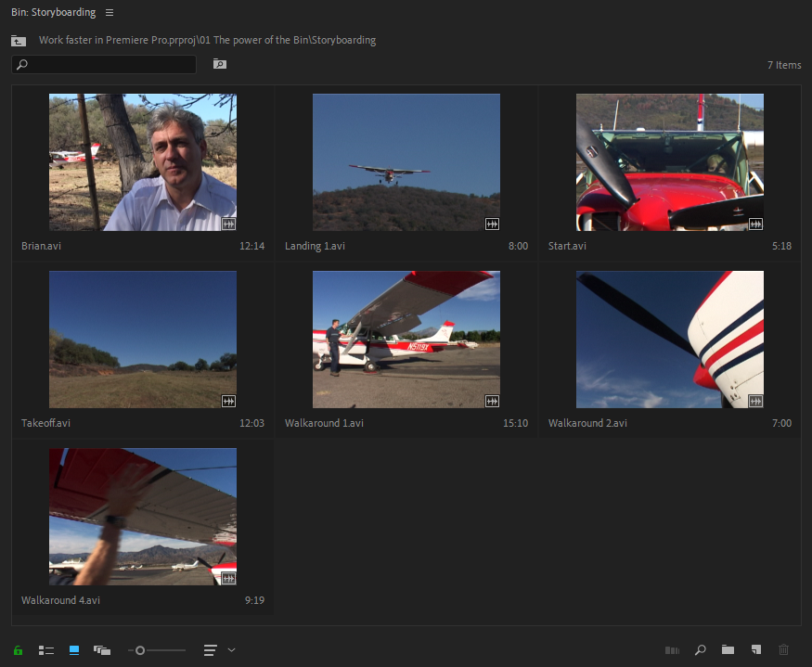Viewport: 812px width, 667px height.
Task: Navigate up one bin level
Action: tap(18, 40)
